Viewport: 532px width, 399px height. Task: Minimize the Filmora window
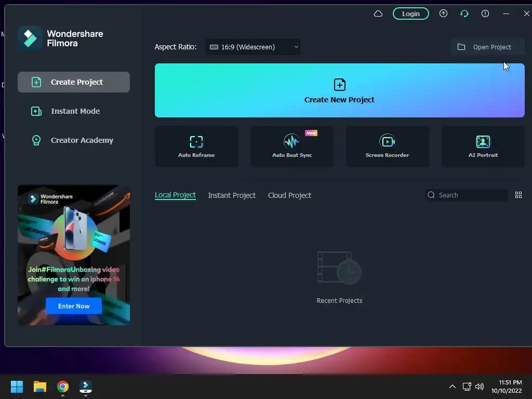click(506, 14)
